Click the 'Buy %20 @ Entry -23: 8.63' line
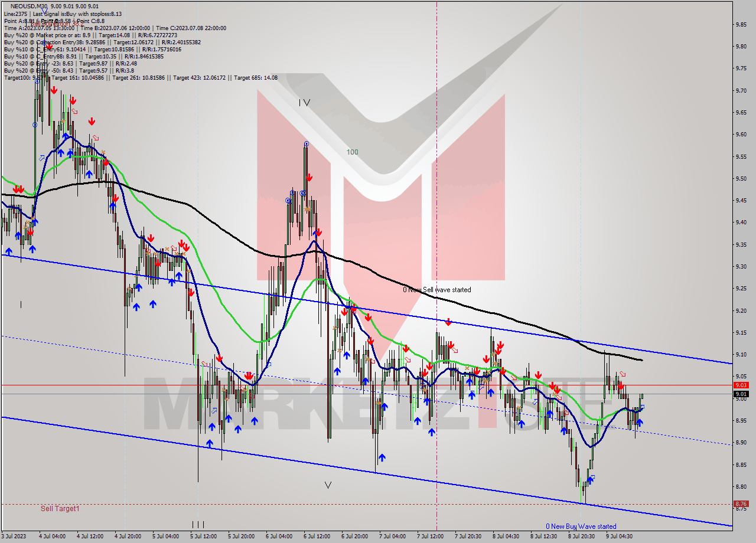Screen dimensions: 756x543 point(70,64)
